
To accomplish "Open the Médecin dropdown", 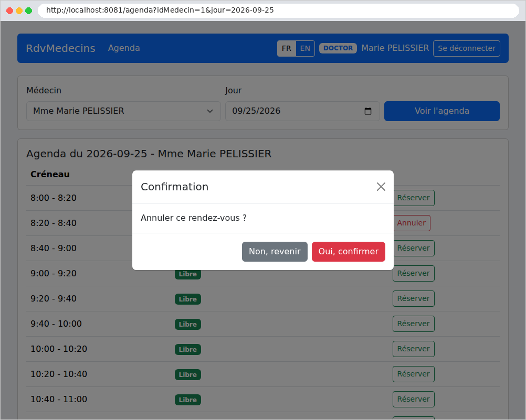I will click(x=123, y=111).
